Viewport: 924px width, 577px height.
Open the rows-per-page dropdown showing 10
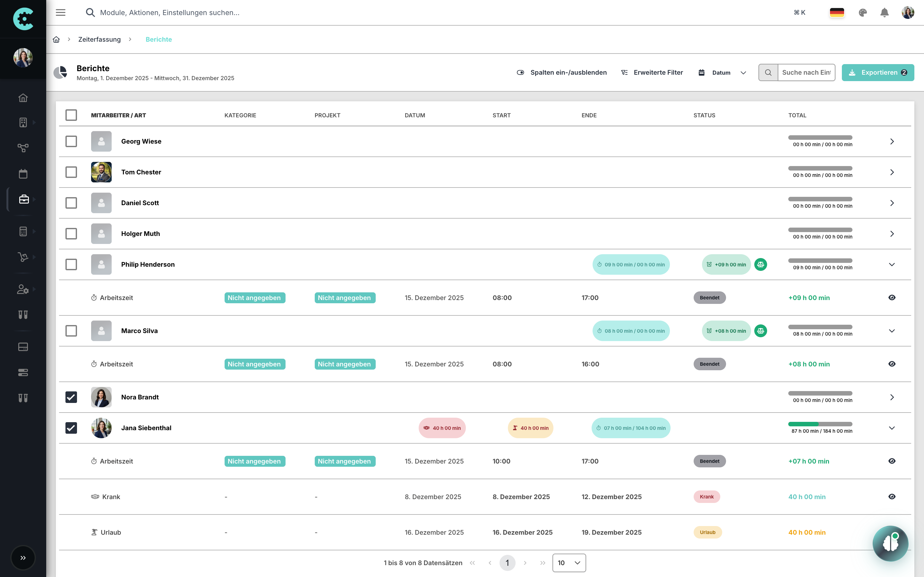point(569,563)
